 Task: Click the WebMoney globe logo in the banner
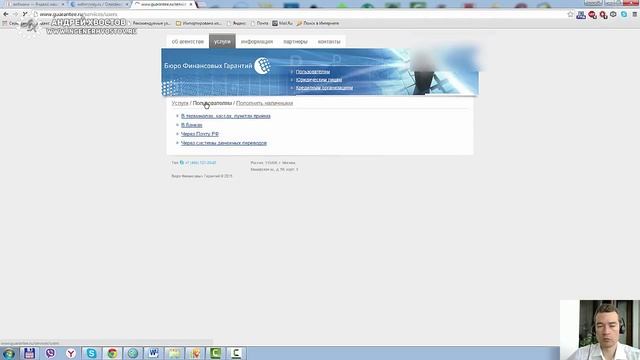click(262, 66)
